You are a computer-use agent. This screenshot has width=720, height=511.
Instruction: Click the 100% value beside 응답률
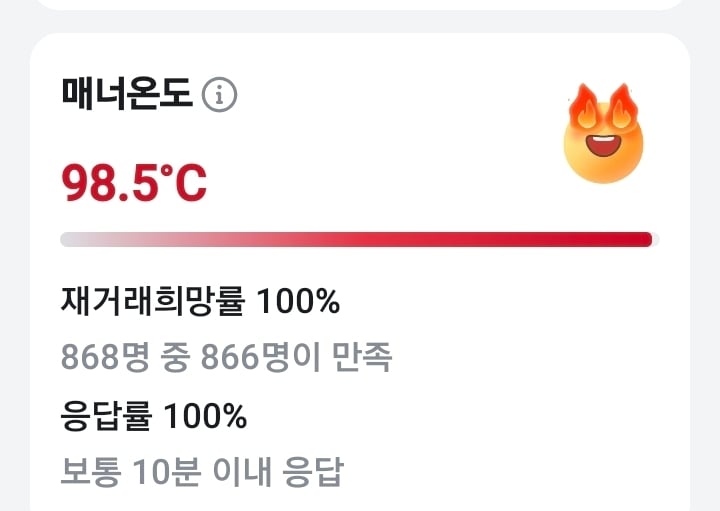click(x=205, y=416)
